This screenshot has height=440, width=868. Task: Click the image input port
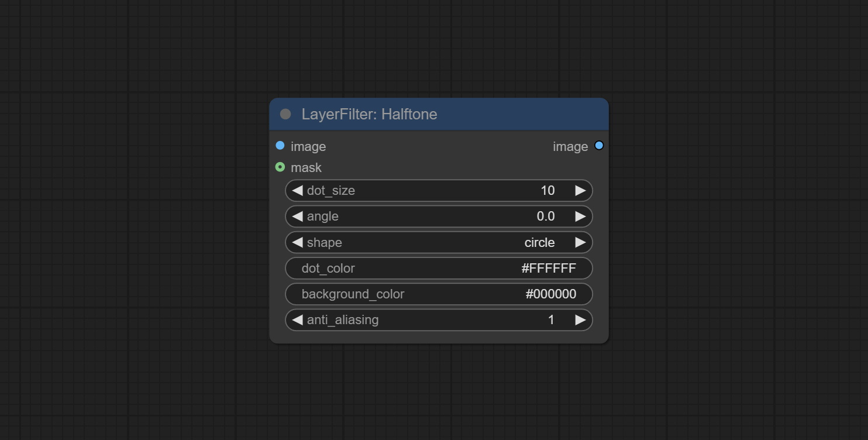pos(280,146)
